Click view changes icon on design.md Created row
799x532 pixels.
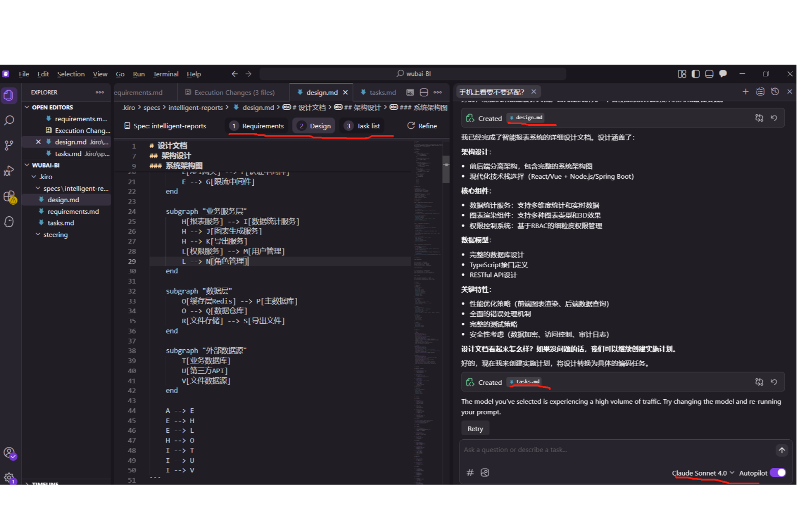coord(759,118)
